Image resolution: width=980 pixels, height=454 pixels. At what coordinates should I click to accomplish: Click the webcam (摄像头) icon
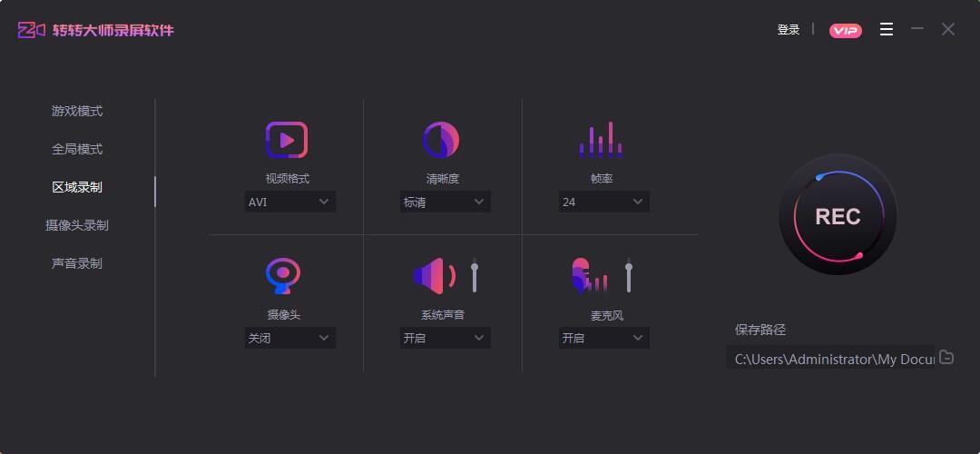(283, 276)
